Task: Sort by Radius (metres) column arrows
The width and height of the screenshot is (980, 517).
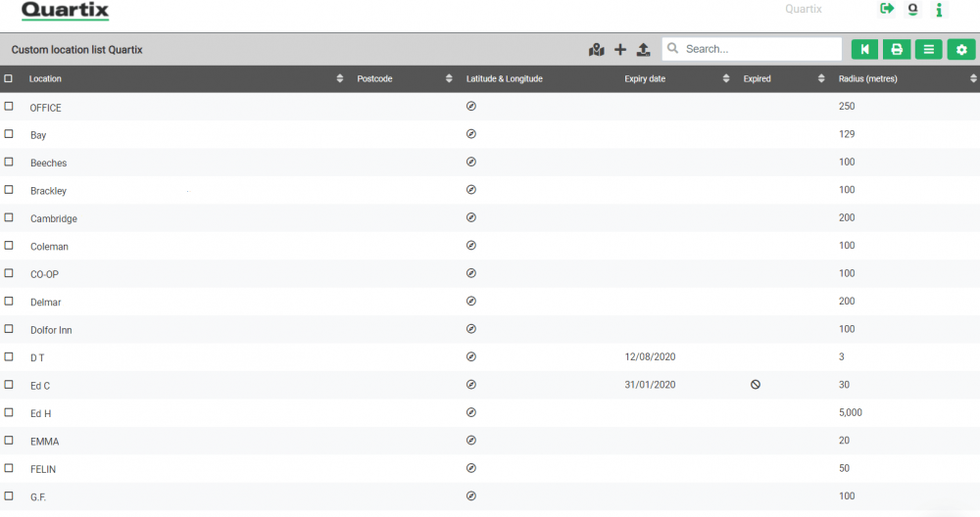Action: pyautogui.click(x=973, y=78)
